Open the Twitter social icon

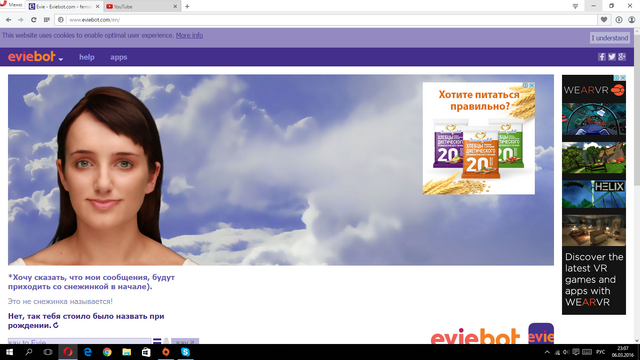(x=611, y=57)
